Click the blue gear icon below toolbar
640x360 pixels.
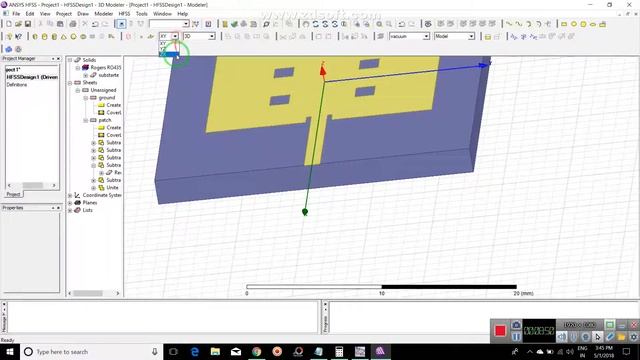[x=9, y=49]
